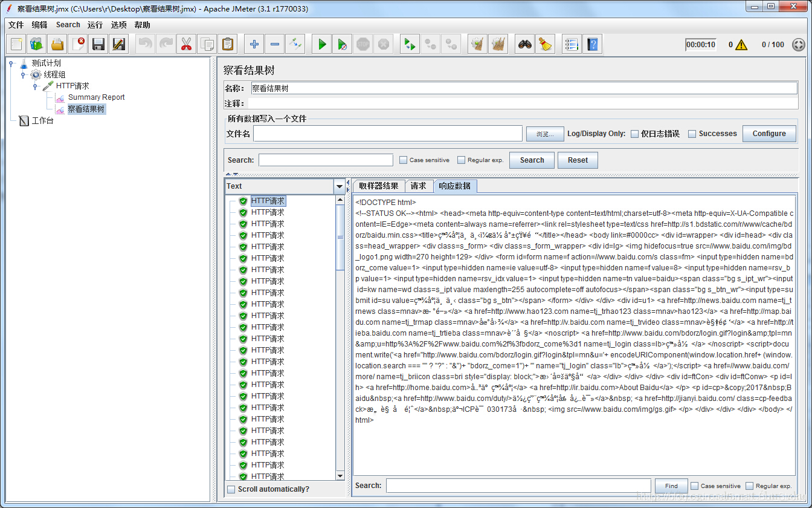Viewport: 812px width, 508px height.
Task: Click the Redo arrow icon
Action: (166, 44)
